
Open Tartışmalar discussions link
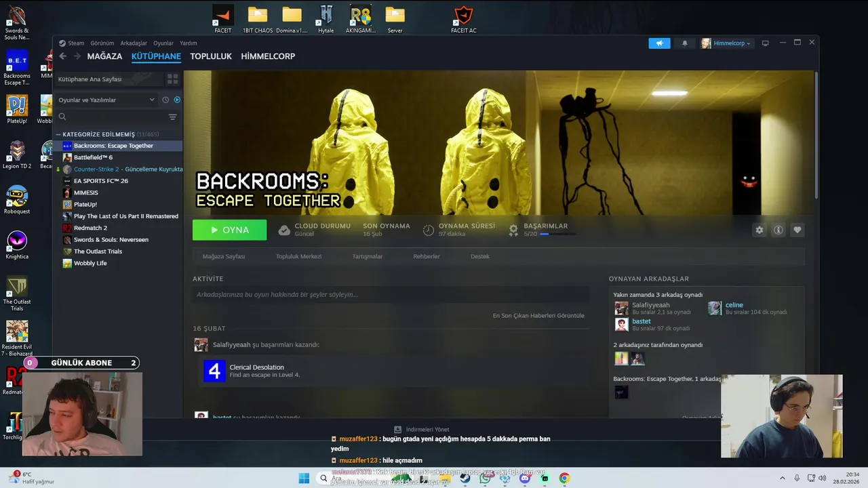368,256
